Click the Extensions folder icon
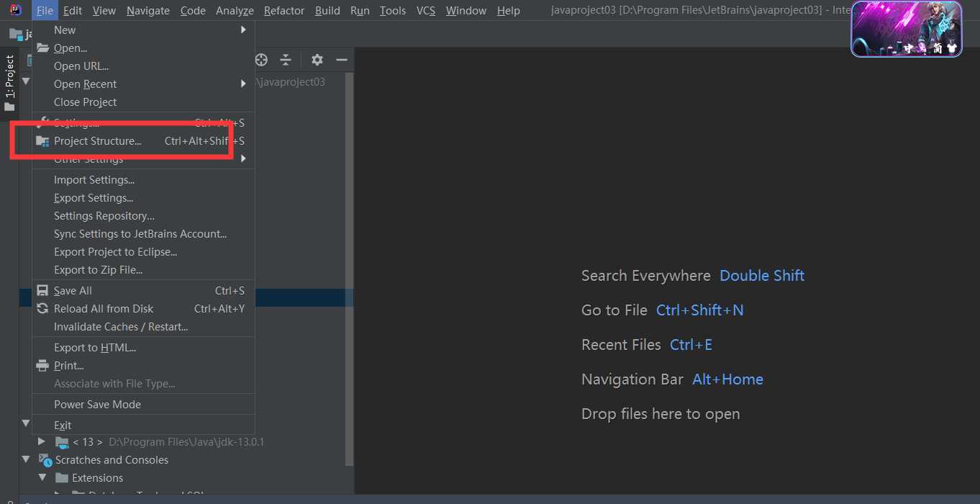 point(62,478)
